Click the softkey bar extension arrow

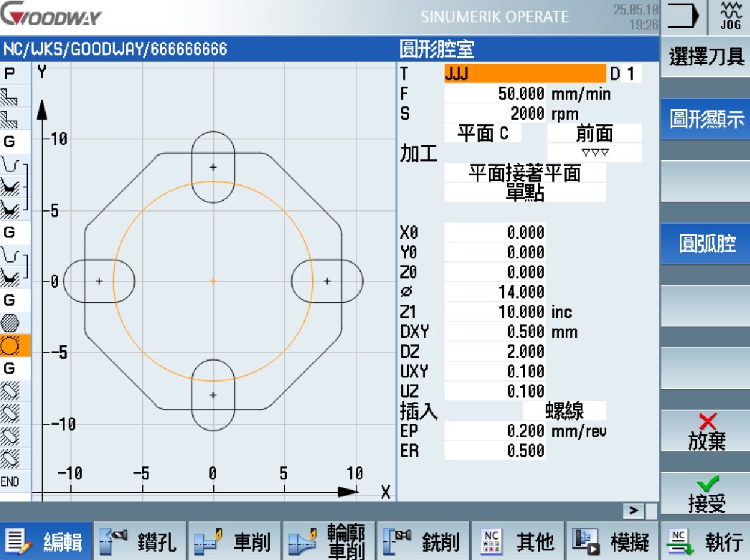634,510
